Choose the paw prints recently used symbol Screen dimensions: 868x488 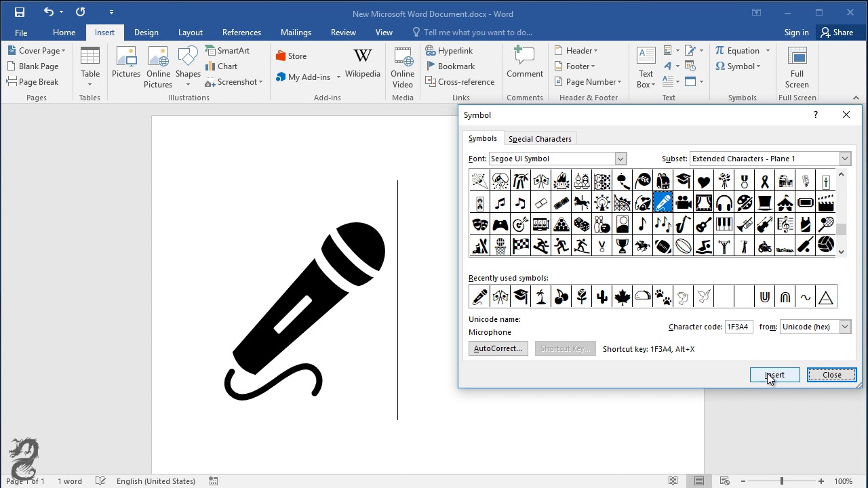click(x=663, y=297)
